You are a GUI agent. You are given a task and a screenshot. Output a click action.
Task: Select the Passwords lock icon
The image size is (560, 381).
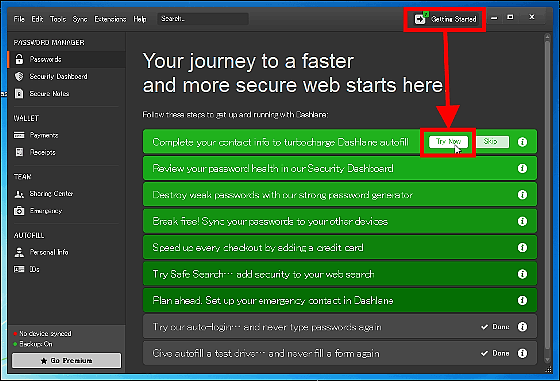19,59
